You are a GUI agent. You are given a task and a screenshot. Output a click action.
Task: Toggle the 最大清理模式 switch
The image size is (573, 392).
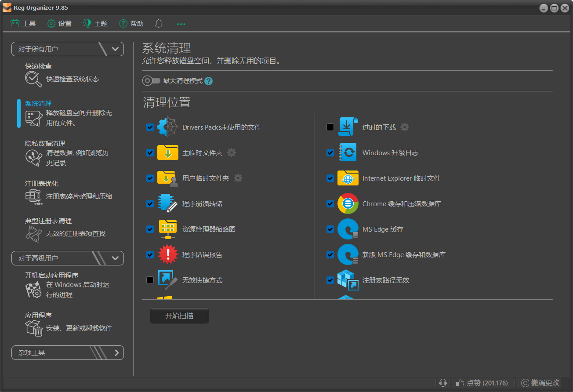click(151, 81)
